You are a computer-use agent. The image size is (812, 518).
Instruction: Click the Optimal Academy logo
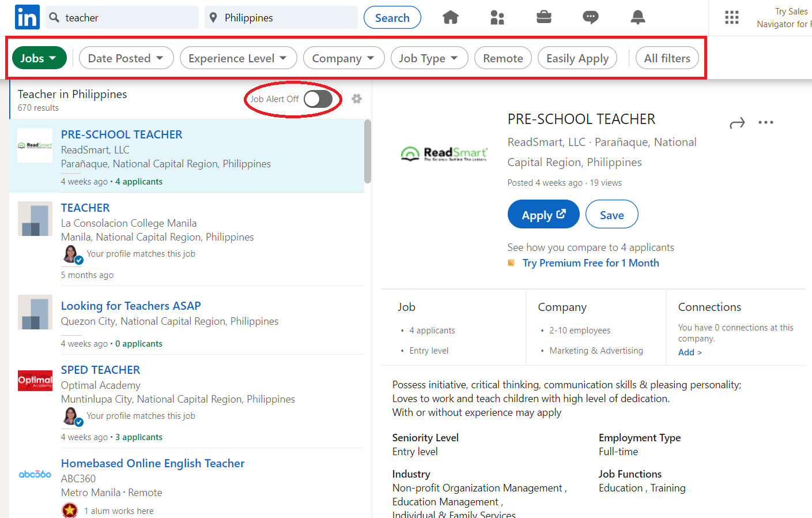tap(35, 381)
